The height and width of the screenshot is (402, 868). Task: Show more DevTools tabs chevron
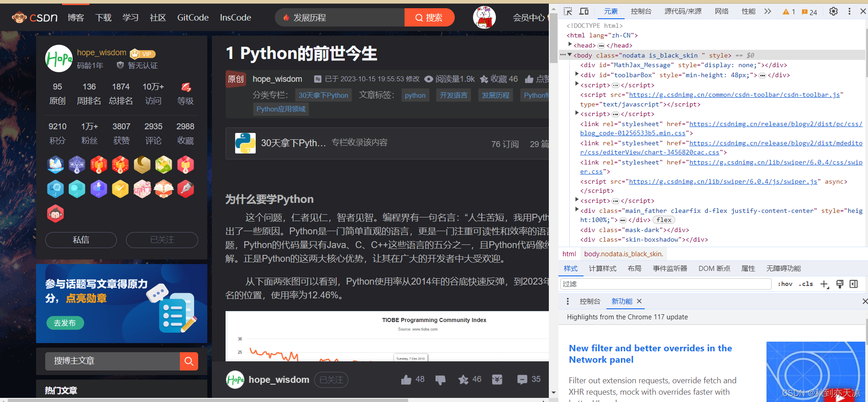click(x=768, y=11)
